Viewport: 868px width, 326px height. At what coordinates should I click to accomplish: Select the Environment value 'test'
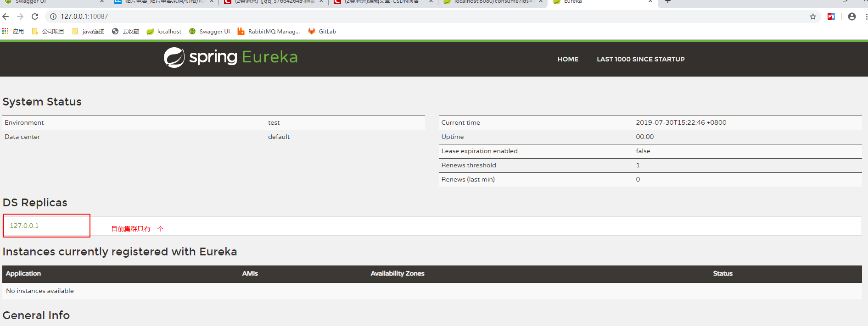pos(274,122)
